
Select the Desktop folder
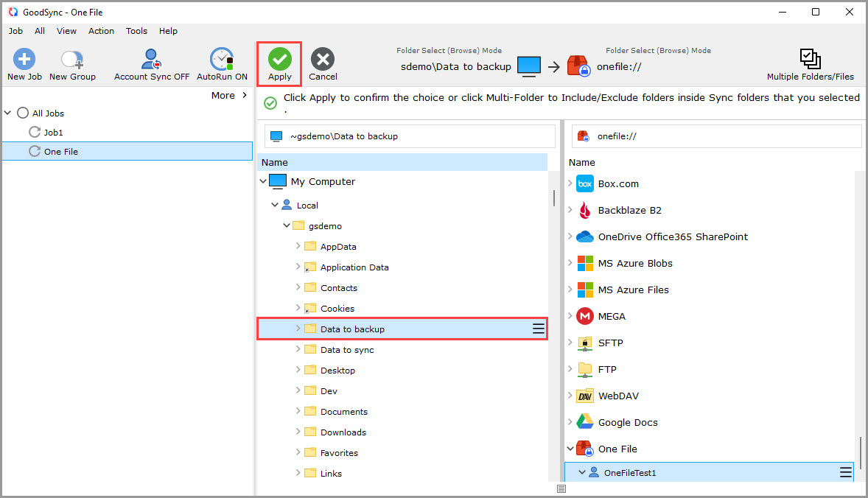click(x=337, y=370)
